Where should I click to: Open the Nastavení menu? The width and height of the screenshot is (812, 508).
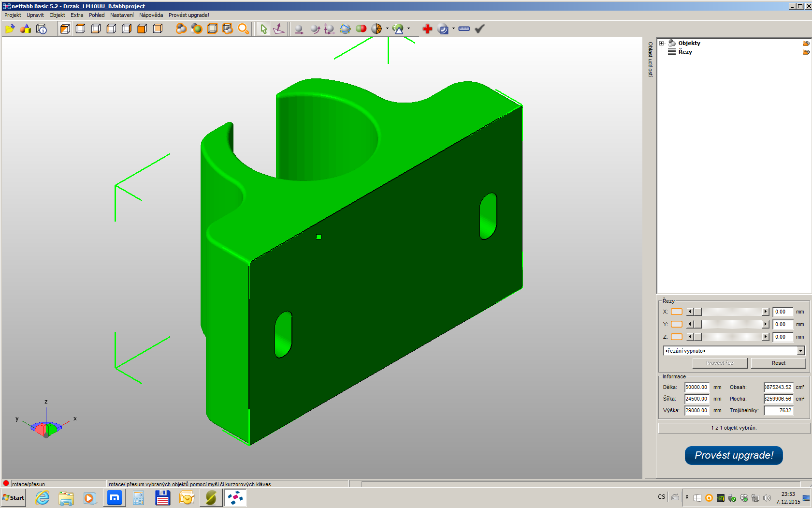(x=122, y=15)
